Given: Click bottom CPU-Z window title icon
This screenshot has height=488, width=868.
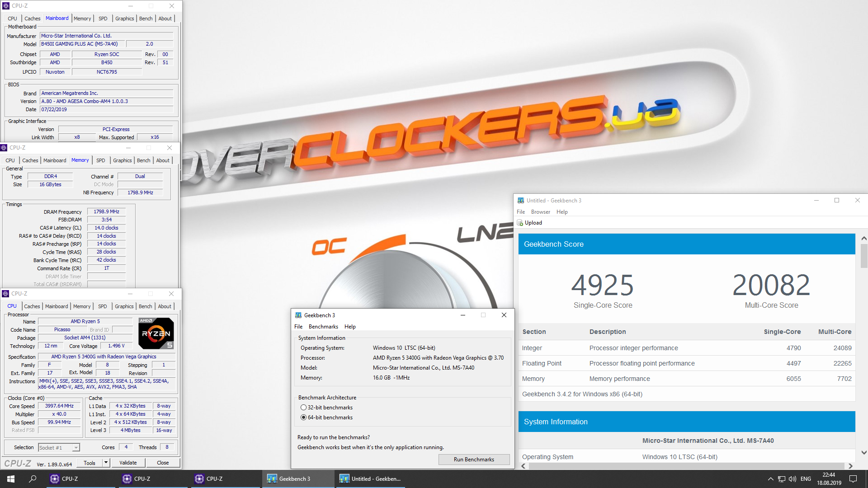Looking at the screenshot, I should pyautogui.click(x=6, y=294).
